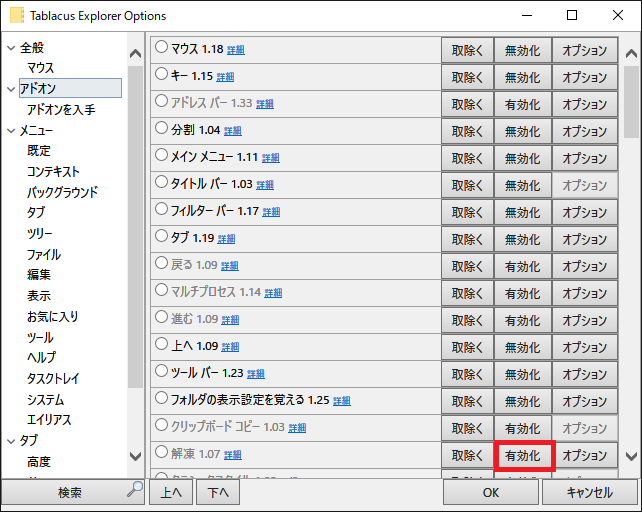Open ツール menu settings

[40, 338]
